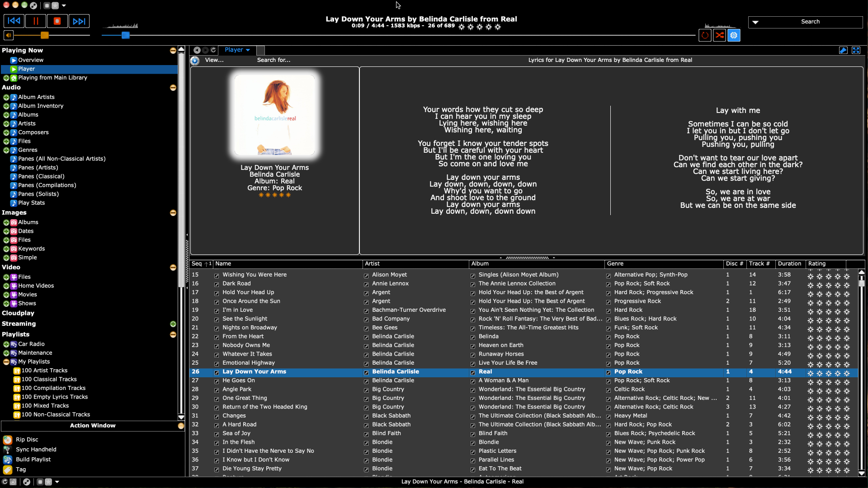Open the blue DSP settings gear icon
Viewport: 868px width, 488px height.
point(734,35)
